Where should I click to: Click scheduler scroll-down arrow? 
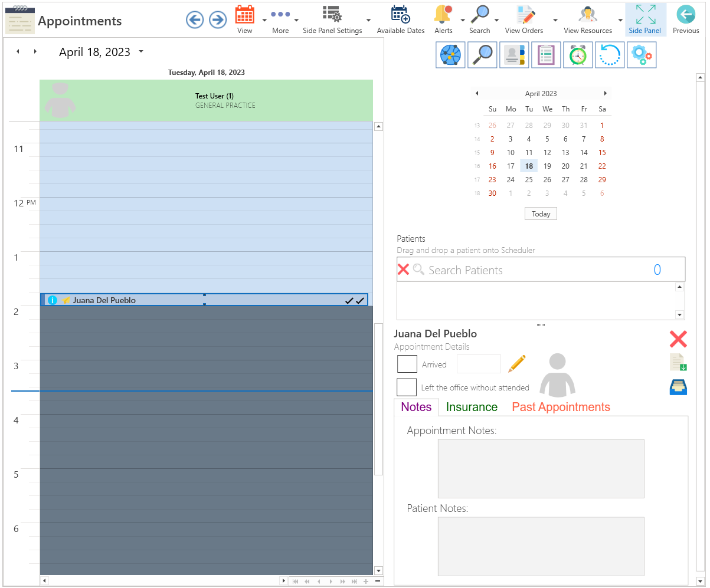click(x=379, y=570)
